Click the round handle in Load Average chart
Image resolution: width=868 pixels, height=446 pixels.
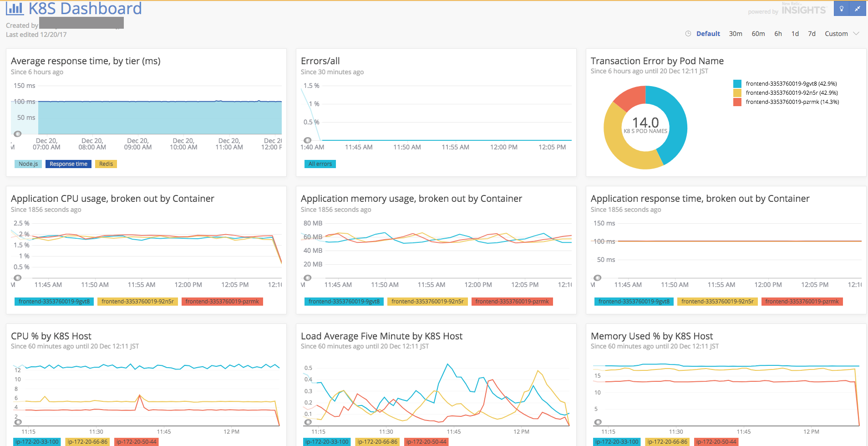(308, 422)
